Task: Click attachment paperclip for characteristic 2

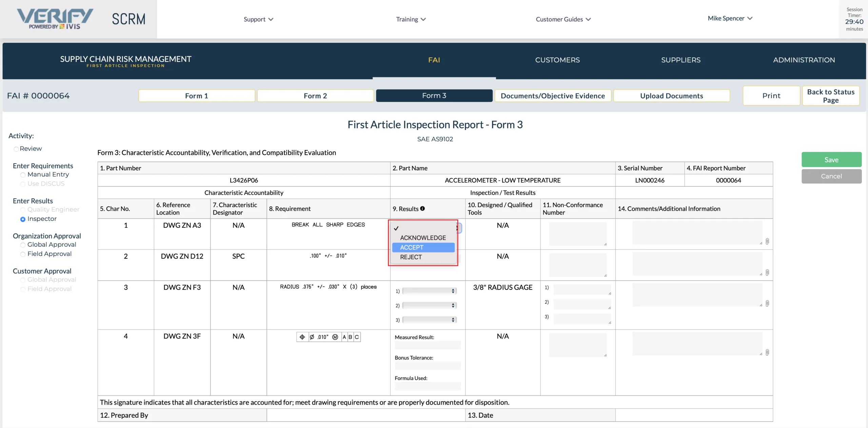Action: pos(767,273)
